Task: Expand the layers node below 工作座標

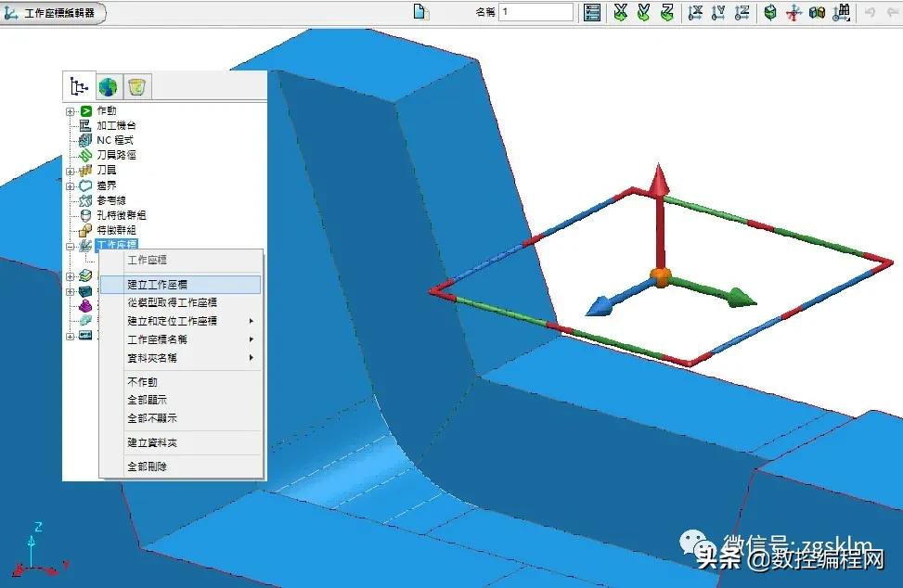Action: pyautogui.click(x=70, y=276)
